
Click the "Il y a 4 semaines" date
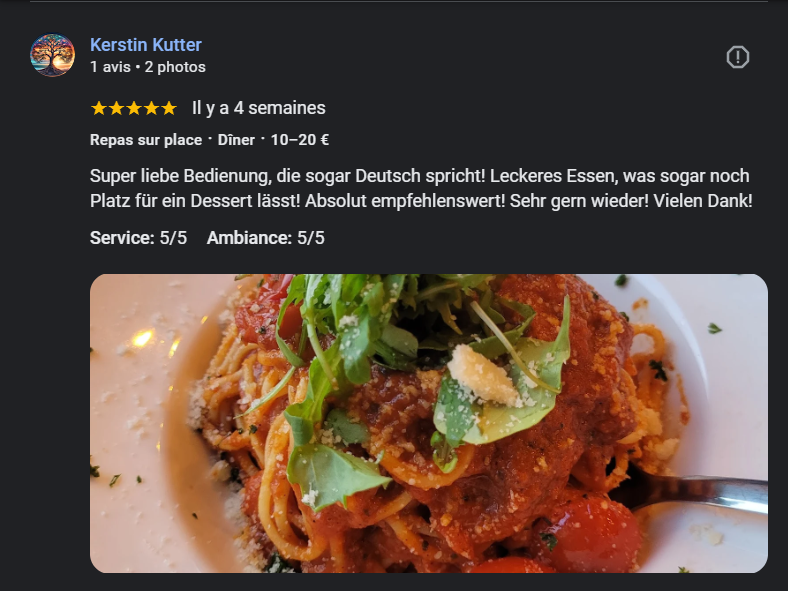point(259,108)
